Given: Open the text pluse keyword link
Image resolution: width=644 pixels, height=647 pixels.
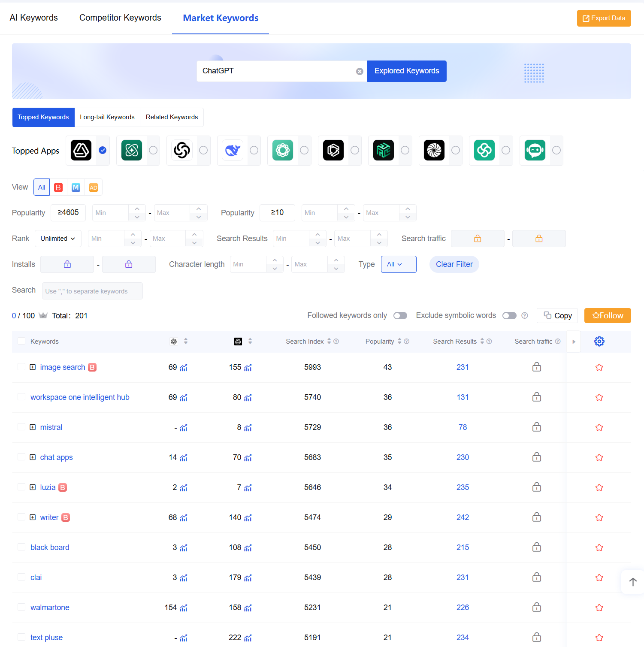Looking at the screenshot, I should 46,638.
